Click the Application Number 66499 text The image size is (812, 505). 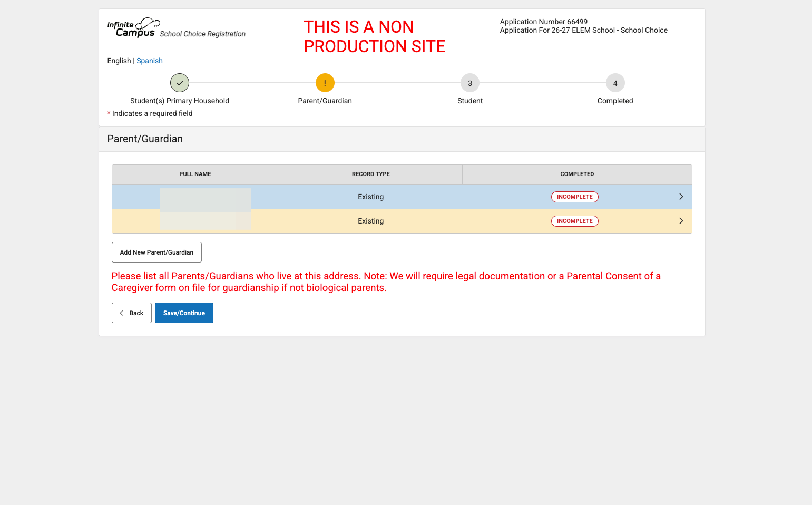click(544, 22)
